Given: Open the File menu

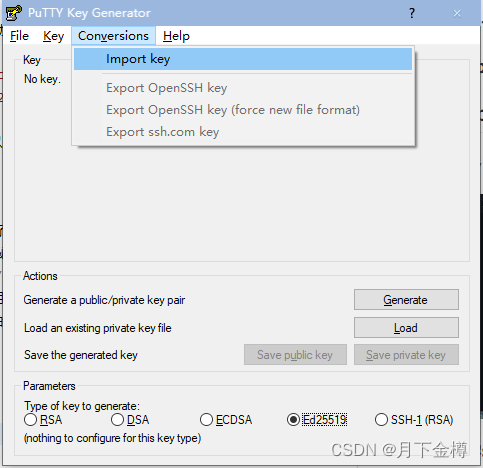Looking at the screenshot, I should [19, 36].
